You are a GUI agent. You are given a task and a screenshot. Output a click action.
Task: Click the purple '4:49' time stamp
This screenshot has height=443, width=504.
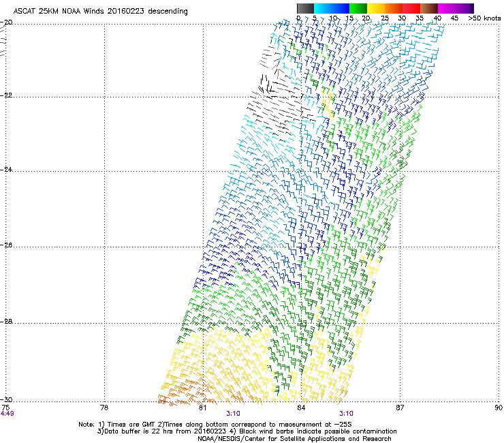(x=7, y=414)
